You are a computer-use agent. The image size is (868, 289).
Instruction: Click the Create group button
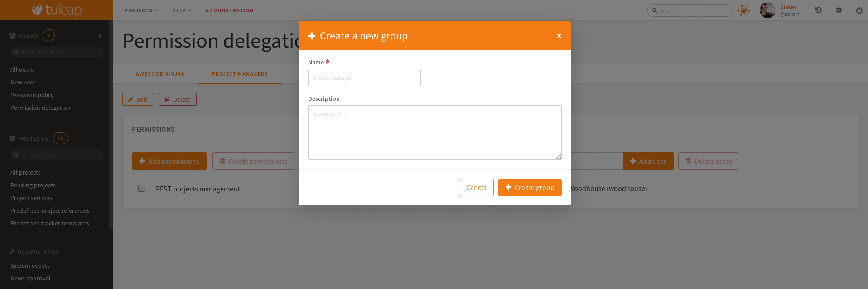530,187
